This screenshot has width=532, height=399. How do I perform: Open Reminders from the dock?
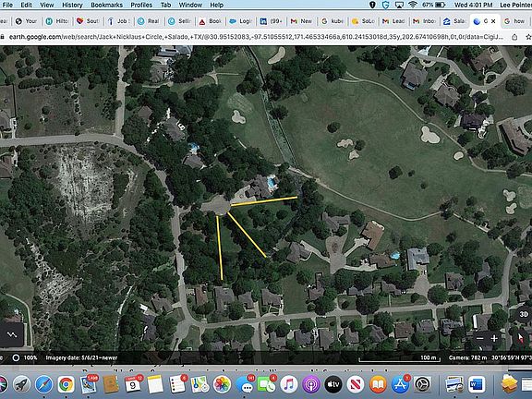(x=177, y=384)
